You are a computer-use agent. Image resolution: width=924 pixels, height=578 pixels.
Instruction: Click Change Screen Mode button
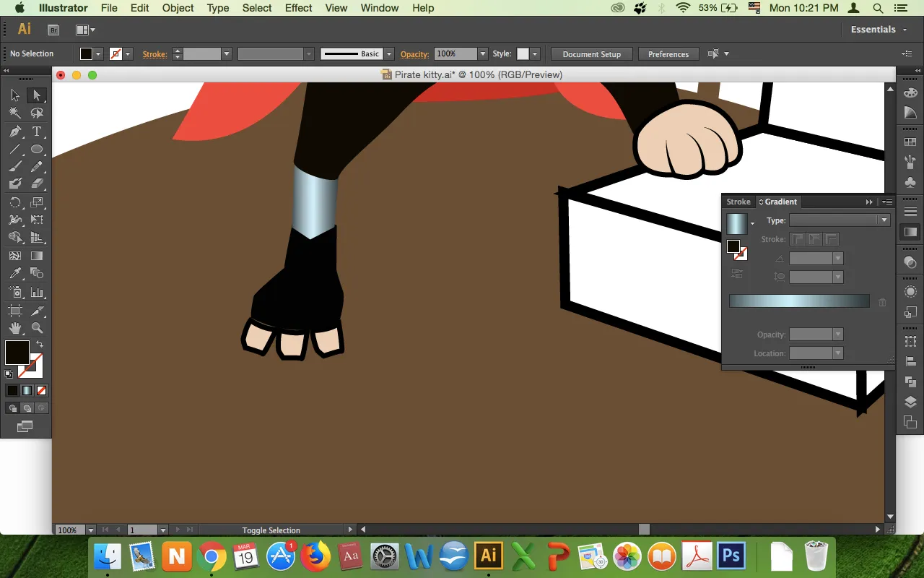[x=25, y=426]
